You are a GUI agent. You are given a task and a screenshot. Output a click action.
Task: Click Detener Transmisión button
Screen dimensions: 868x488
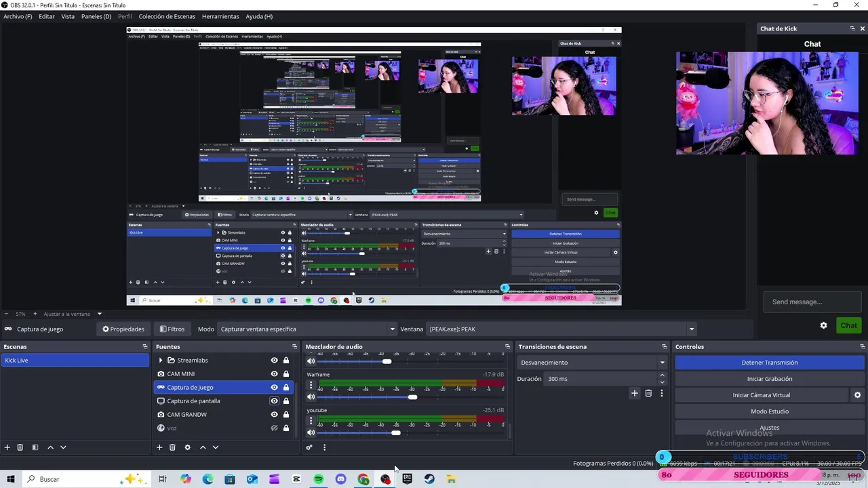[x=770, y=363]
